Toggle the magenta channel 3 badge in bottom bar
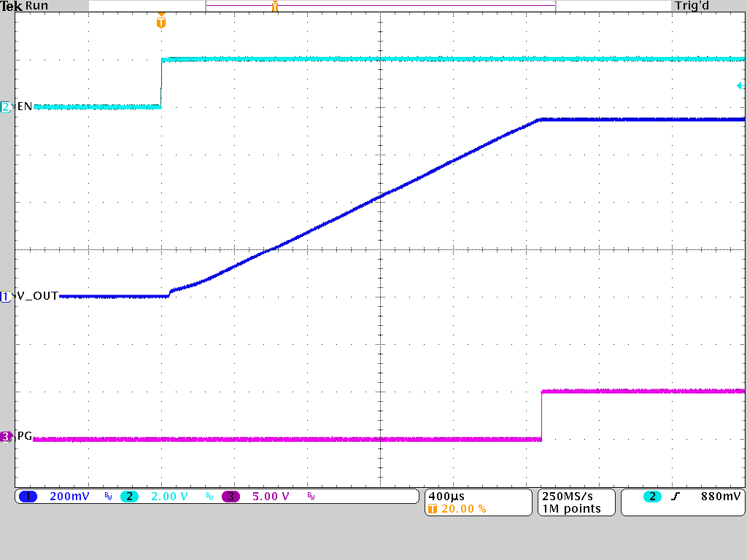Viewport: 747px width, 560px height. pyautogui.click(x=231, y=497)
